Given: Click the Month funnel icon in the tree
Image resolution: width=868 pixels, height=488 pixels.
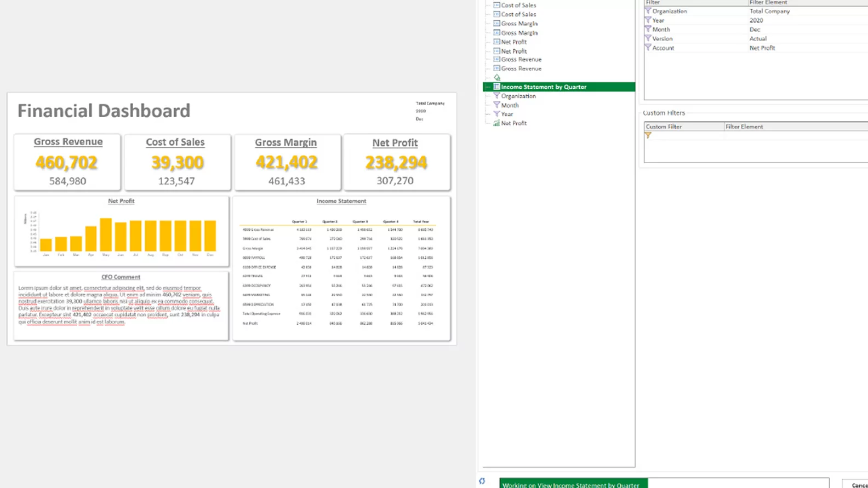Looking at the screenshot, I should click(x=496, y=105).
